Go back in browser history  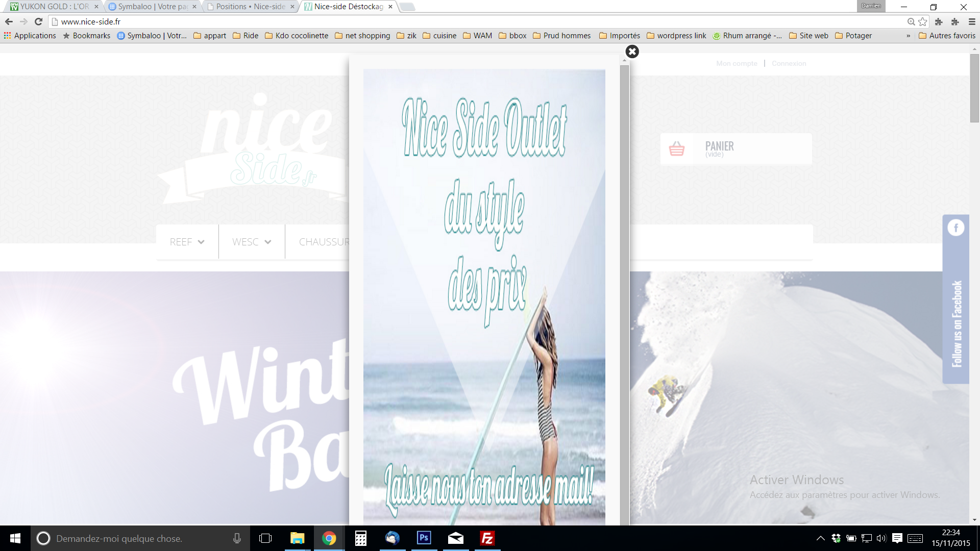click(x=9, y=21)
